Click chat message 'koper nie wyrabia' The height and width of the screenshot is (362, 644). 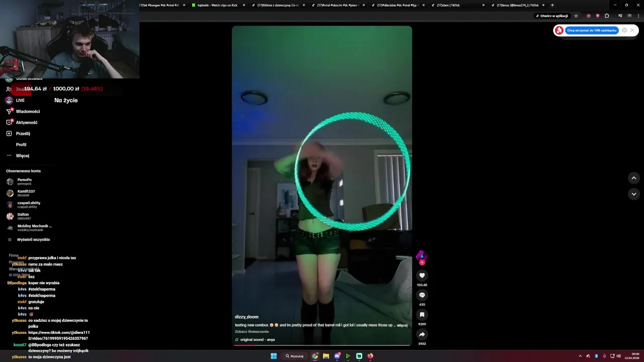tap(44, 283)
